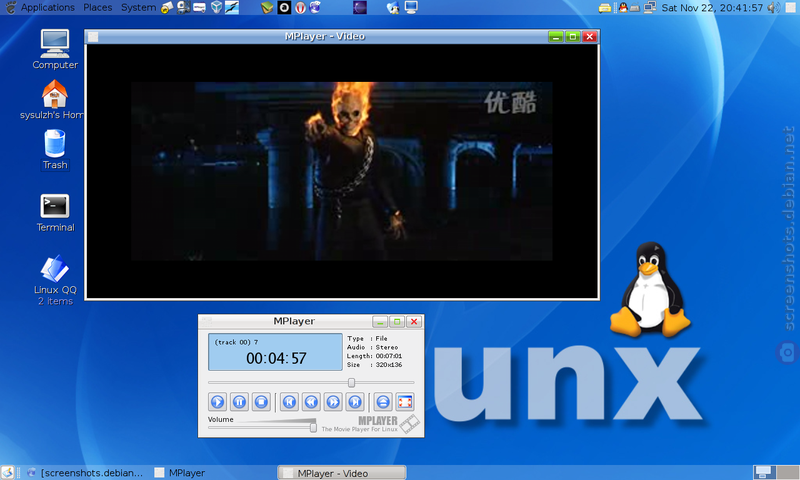
Task: Minimize the MPlayer - Video window
Action: 556,37
